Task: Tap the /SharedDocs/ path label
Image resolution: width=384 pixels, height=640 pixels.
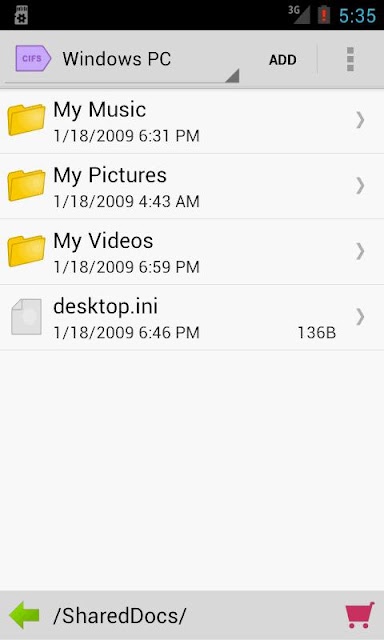Action: (120, 616)
